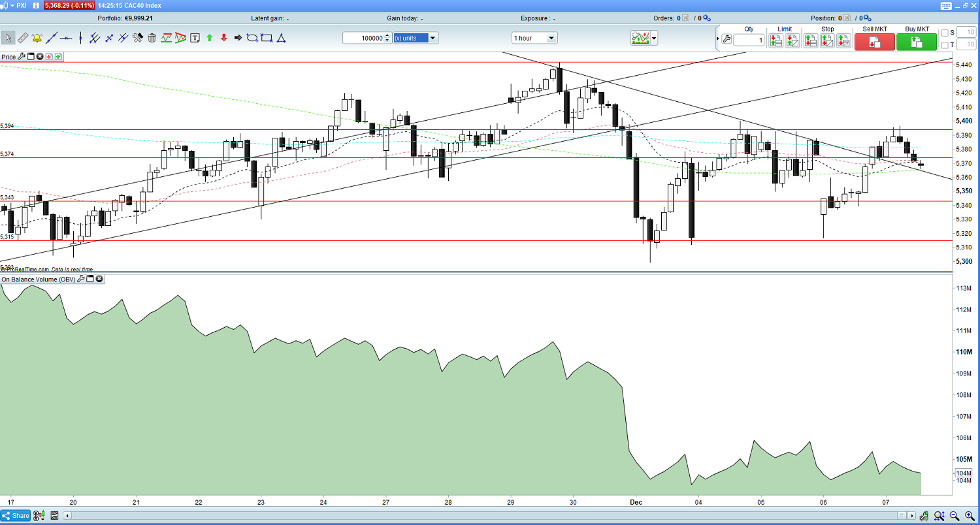Toggle the S stop checkbox
The height and width of the screenshot is (525, 980).
tap(944, 32)
